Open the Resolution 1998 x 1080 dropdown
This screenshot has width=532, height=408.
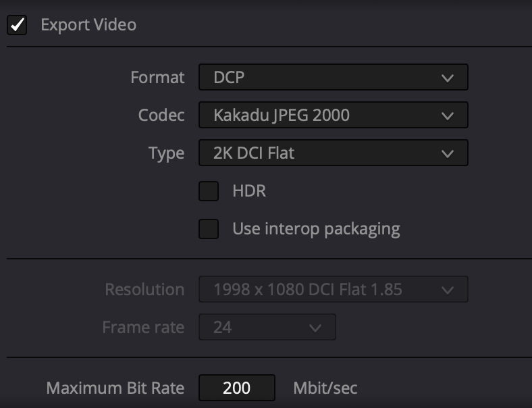(x=334, y=289)
